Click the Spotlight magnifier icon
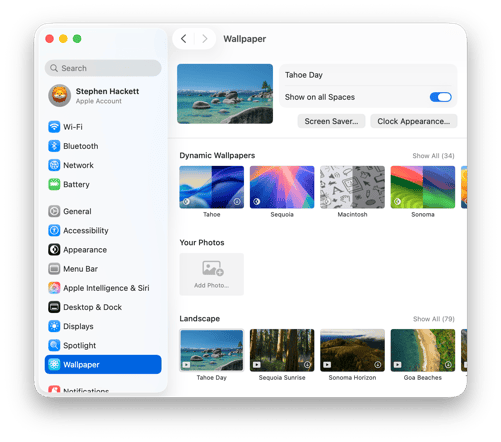The image size is (501, 442). [x=54, y=345]
